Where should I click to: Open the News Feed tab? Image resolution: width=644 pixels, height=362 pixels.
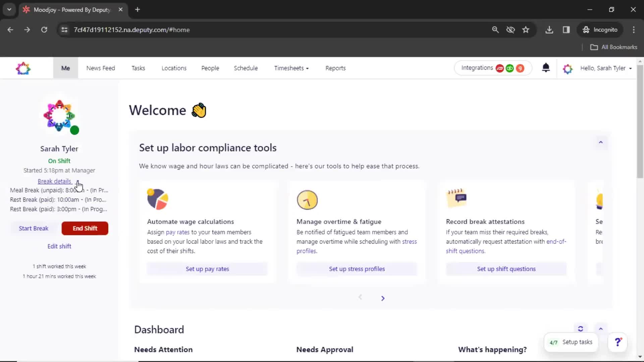[x=100, y=68]
